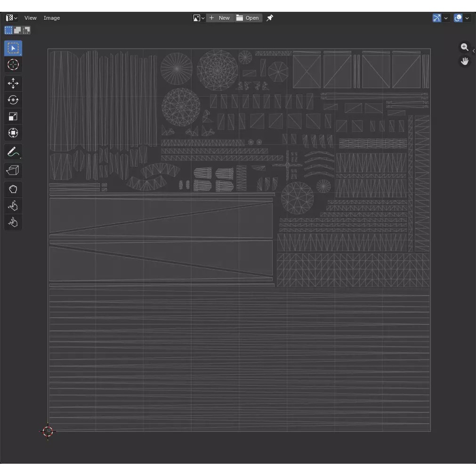Choose the Move tool
476x476 pixels.
13,84
